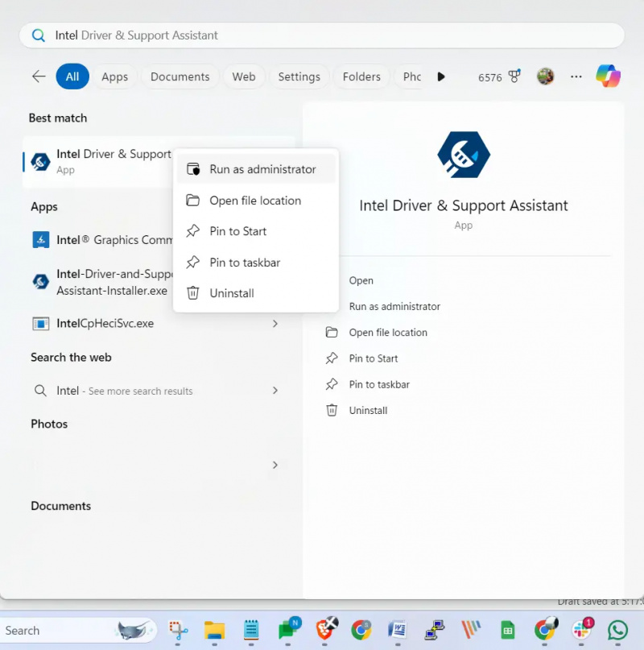The image size is (644, 650).
Task: Open the three-dot options menu
Action: click(576, 77)
